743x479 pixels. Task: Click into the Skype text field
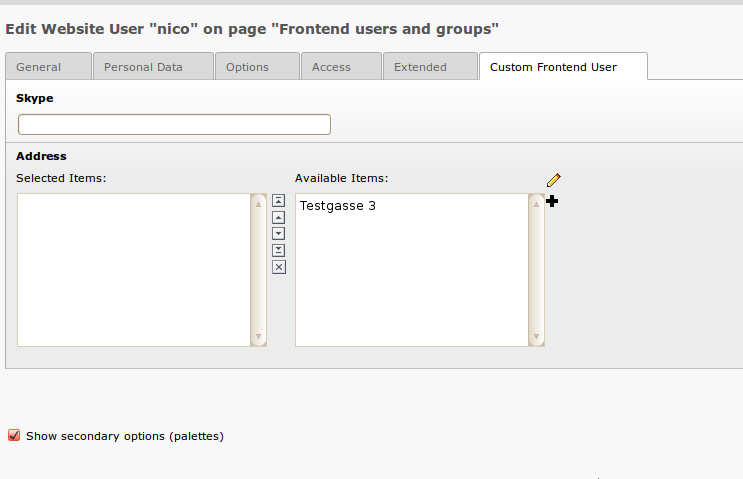click(174, 125)
